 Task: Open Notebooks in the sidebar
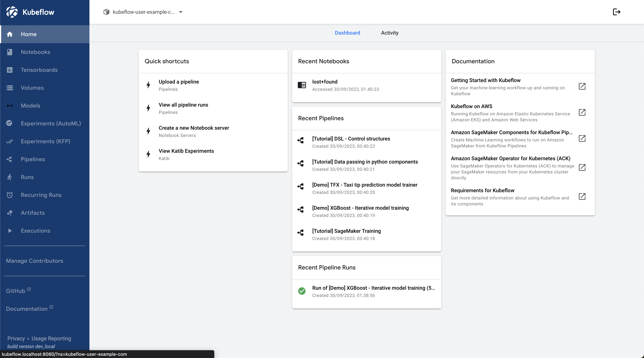click(36, 52)
